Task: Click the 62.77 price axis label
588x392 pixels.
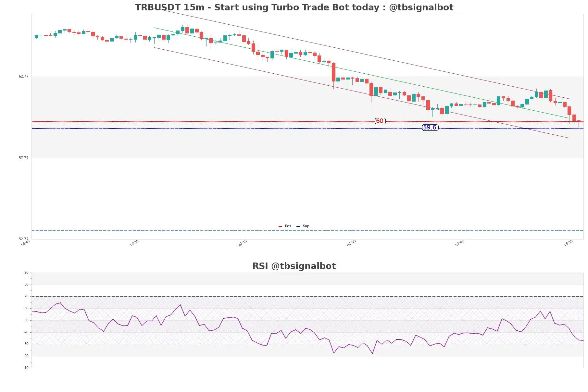Action: click(23, 77)
